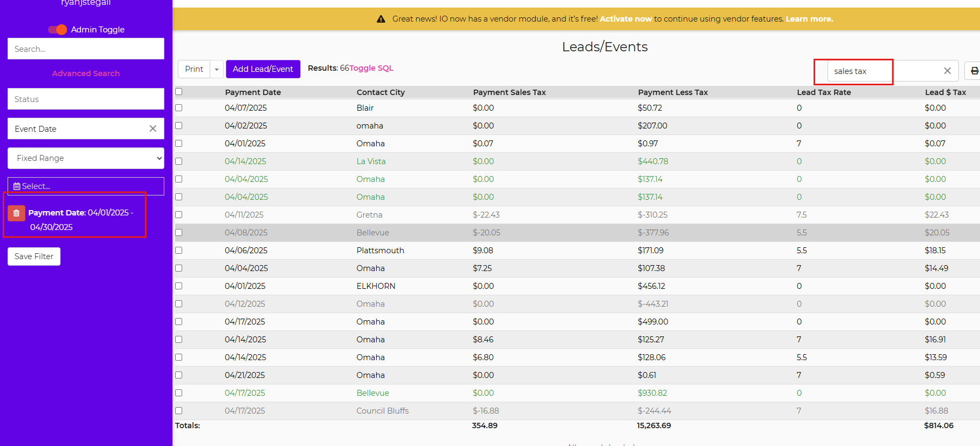Image resolution: width=980 pixels, height=446 pixels.
Task: Tick the checkbox for the Gretna row
Action: click(x=179, y=215)
